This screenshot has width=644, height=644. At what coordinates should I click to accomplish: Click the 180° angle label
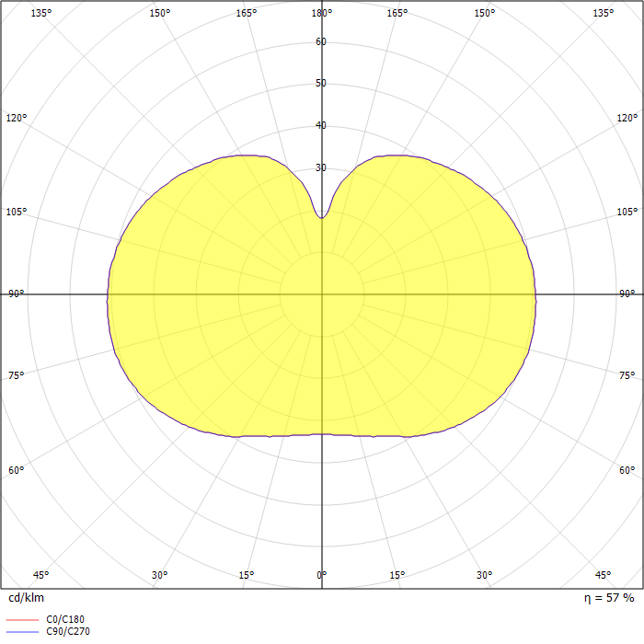pyautogui.click(x=322, y=13)
